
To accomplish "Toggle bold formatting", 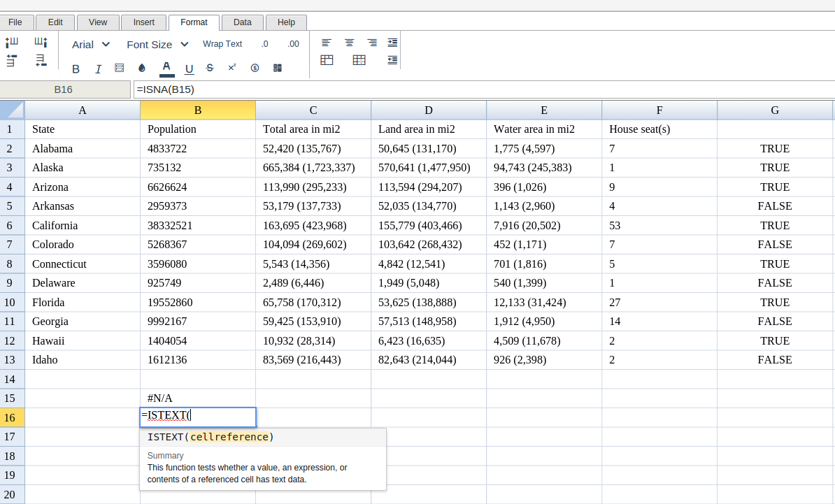I will pos(76,69).
